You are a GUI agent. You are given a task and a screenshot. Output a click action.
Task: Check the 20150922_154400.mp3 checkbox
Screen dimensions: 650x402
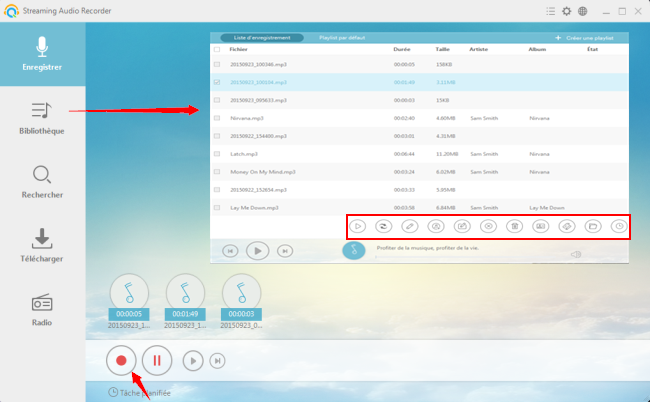(x=217, y=136)
